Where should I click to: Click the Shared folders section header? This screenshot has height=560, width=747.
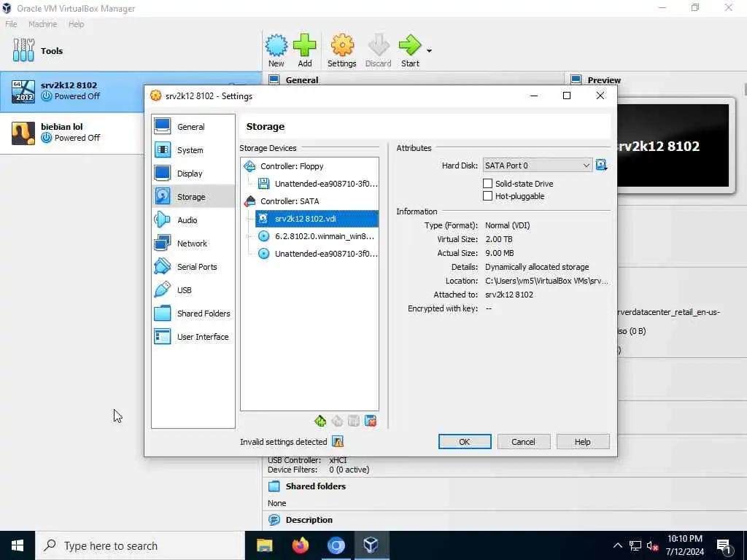[x=315, y=486]
